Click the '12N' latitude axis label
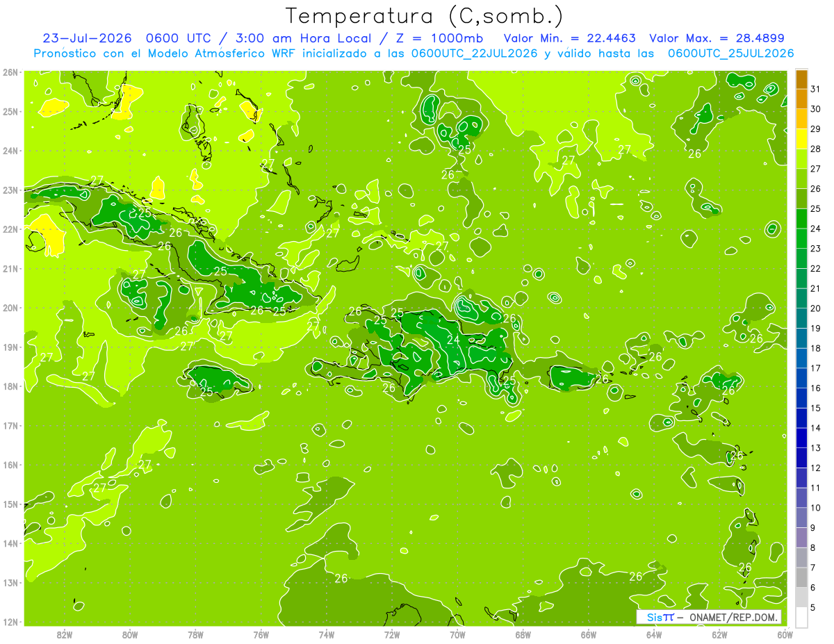 tap(10, 622)
